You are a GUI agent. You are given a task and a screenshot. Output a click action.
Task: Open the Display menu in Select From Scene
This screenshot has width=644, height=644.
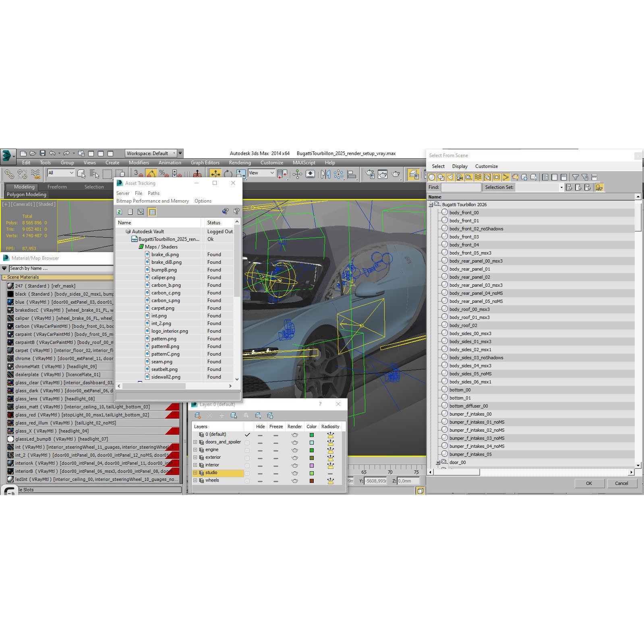click(460, 166)
